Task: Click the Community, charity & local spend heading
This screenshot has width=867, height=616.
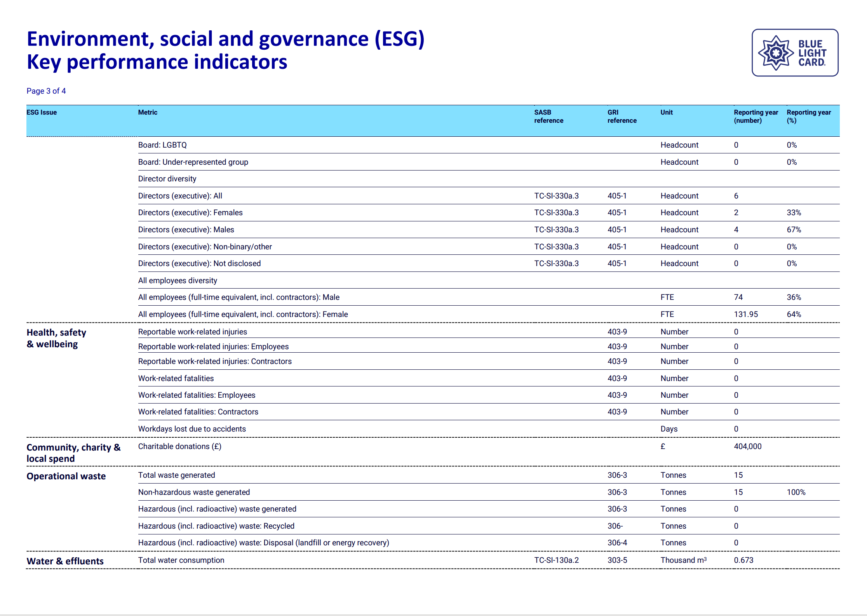Action: pos(73,453)
